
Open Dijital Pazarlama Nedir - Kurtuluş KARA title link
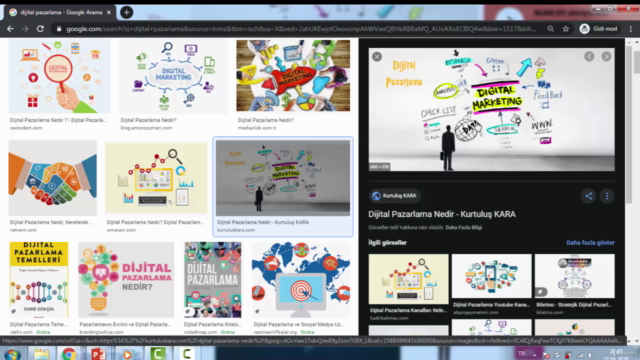tap(442, 214)
